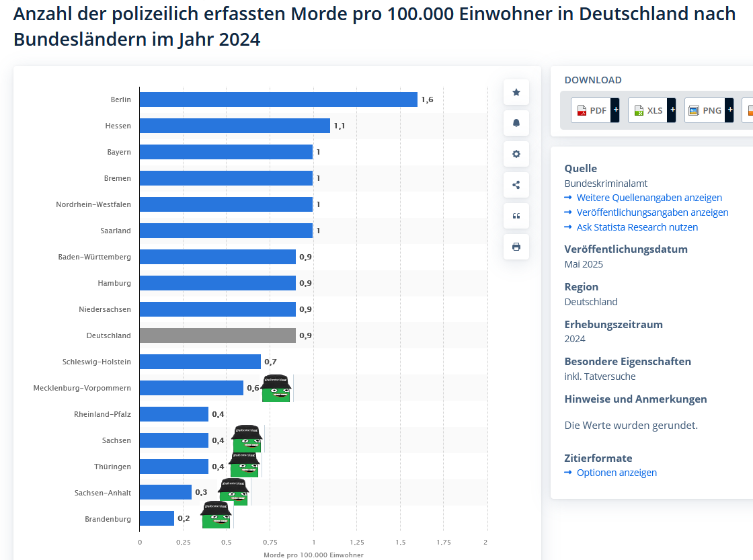Click green hat face beside Thüringen bar
The image size is (753, 560).
pyautogui.click(x=245, y=464)
